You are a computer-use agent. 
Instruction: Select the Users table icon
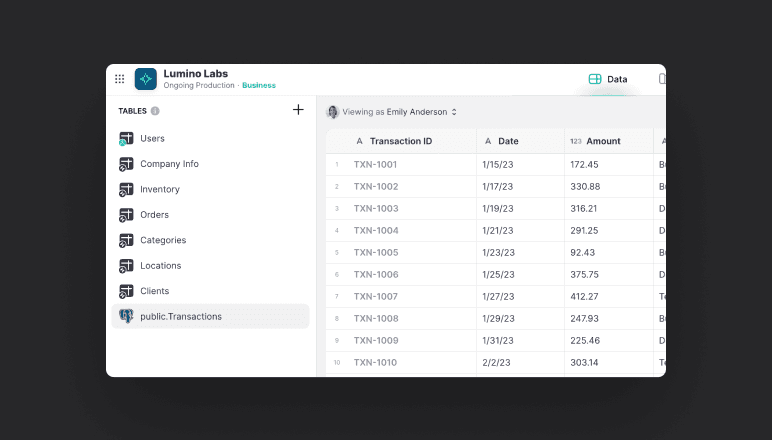click(126, 139)
